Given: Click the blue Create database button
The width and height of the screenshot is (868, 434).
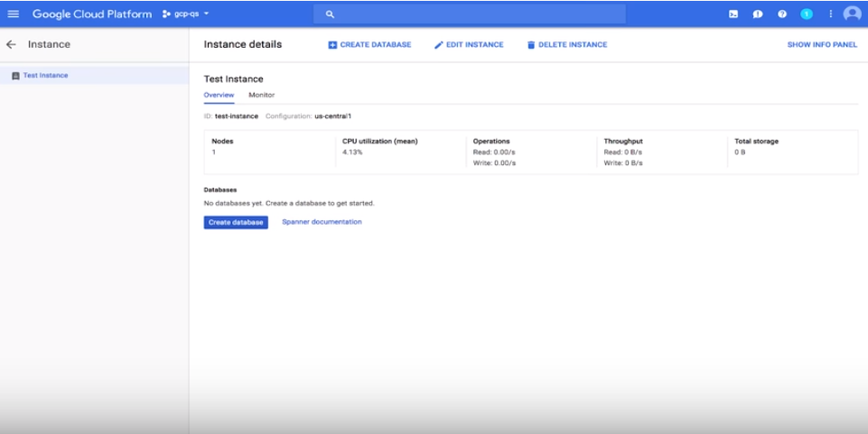Looking at the screenshot, I should [236, 222].
